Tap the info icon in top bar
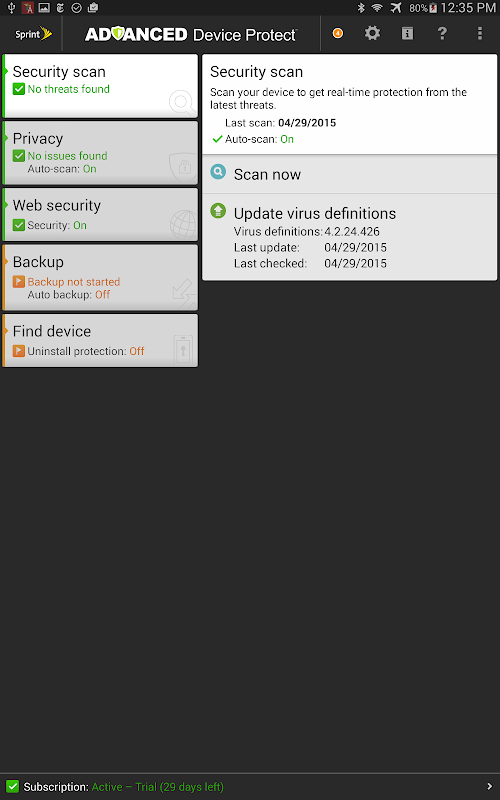The height and width of the screenshot is (800, 500). (407, 34)
